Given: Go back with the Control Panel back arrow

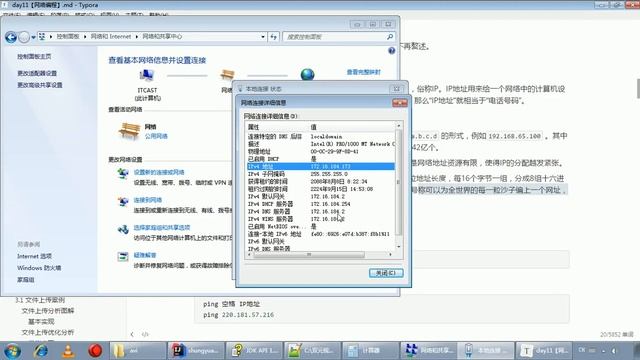Looking at the screenshot, I should (x=11, y=38).
